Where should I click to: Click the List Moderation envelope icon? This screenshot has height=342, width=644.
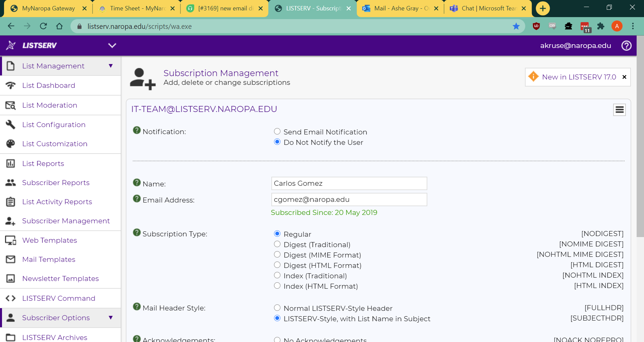click(x=11, y=105)
